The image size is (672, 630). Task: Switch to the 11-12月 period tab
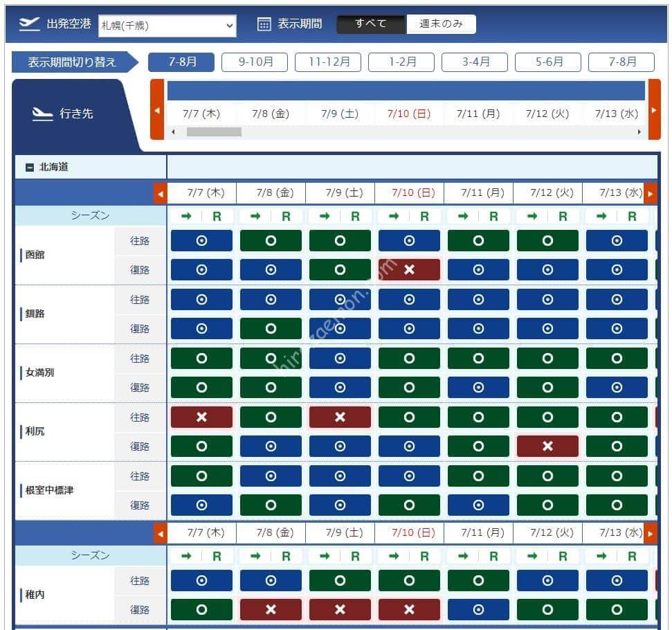[x=328, y=62]
